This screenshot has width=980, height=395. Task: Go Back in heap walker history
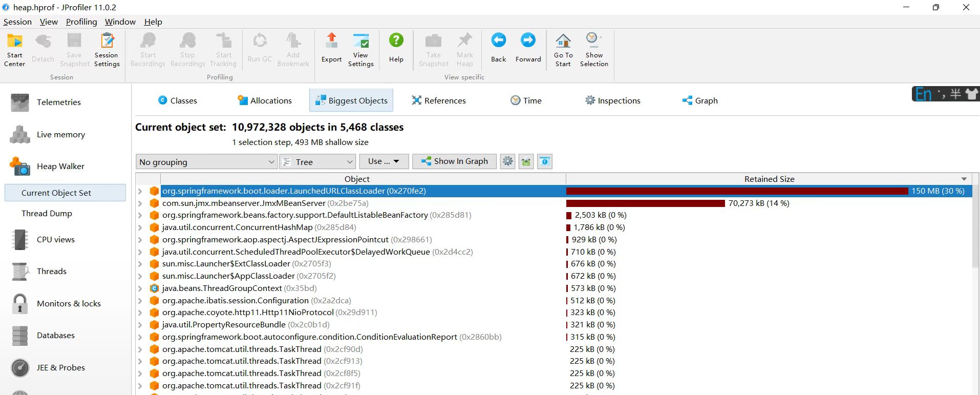point(499,50)
